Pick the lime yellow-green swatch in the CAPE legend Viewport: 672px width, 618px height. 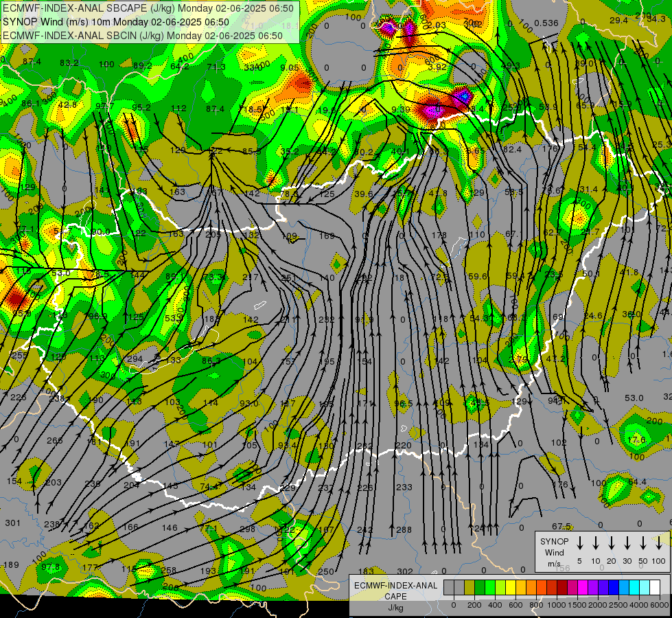pyautogui.click(x=500, y=587)
